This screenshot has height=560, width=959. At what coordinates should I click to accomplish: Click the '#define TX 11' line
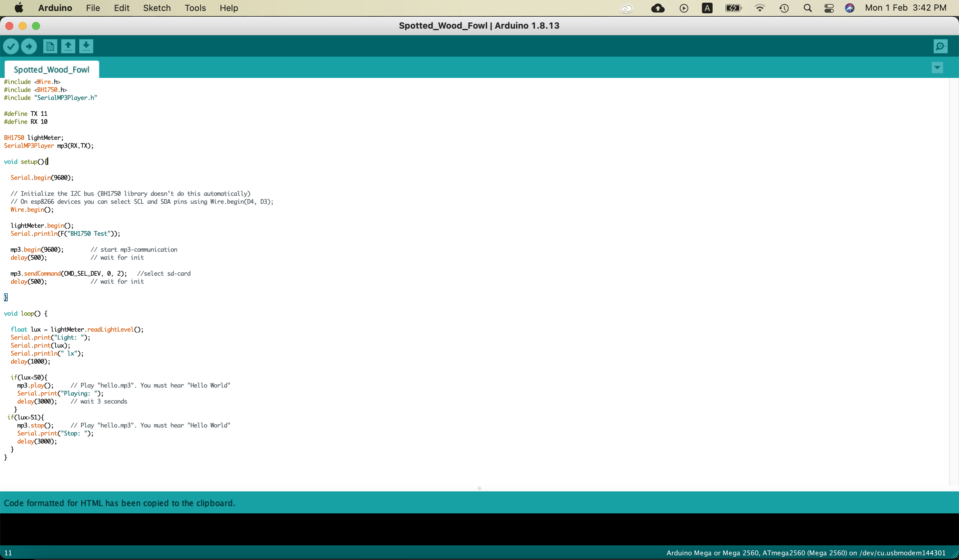point(26,114)
